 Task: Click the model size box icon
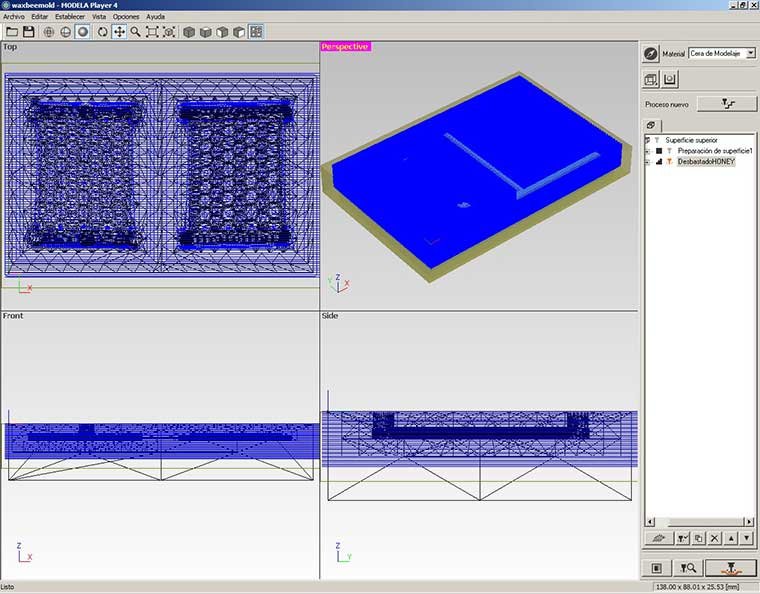pyautogui.click(x=650, y=79)
